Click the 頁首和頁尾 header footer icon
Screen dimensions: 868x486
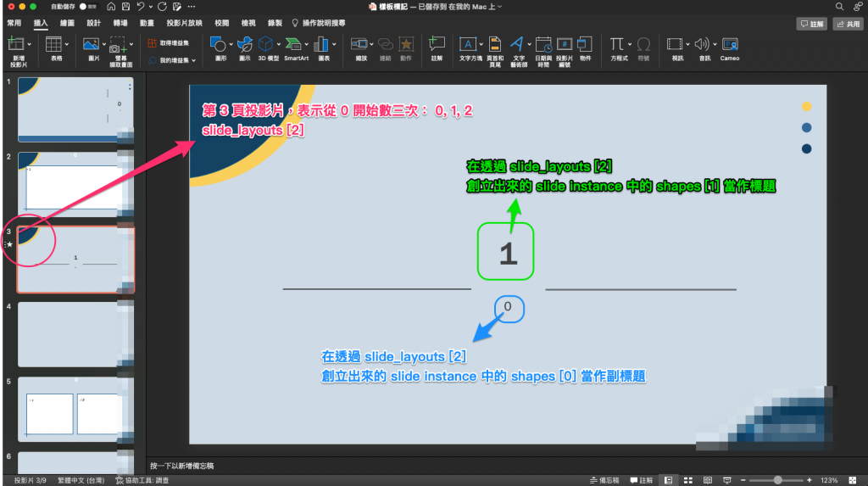495,44
